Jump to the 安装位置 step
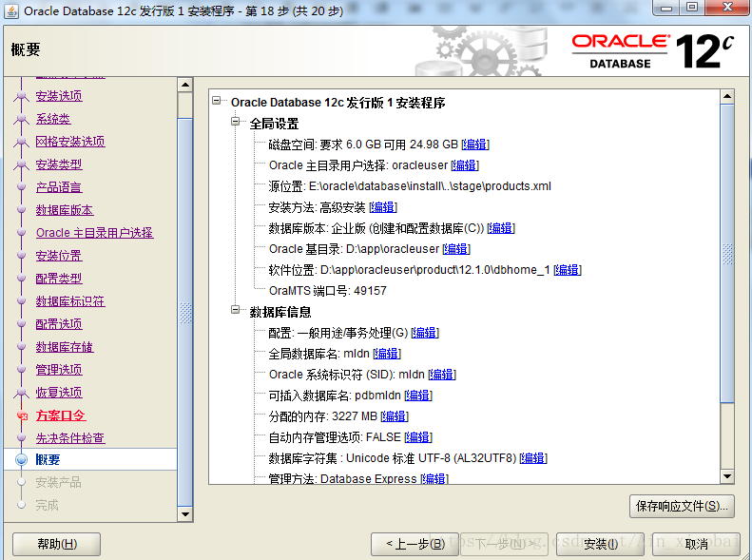The image size is (752, 560). point(59,256)
